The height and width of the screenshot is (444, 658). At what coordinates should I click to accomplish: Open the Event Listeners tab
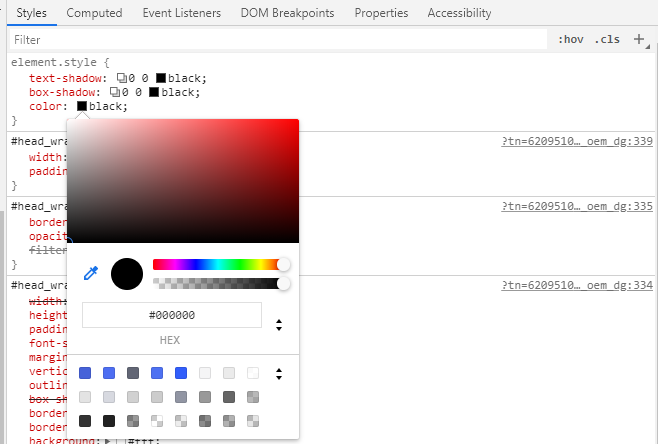182,13
